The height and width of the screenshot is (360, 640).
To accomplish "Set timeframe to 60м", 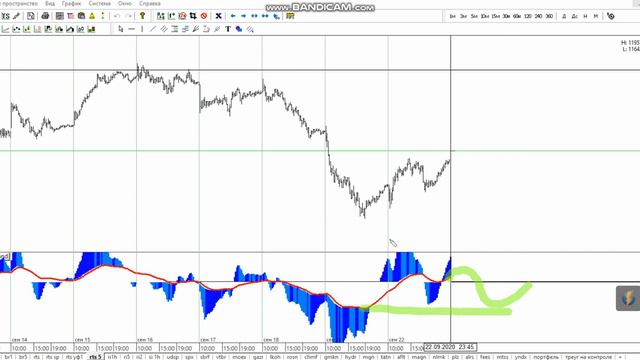I will coord(517,16).
